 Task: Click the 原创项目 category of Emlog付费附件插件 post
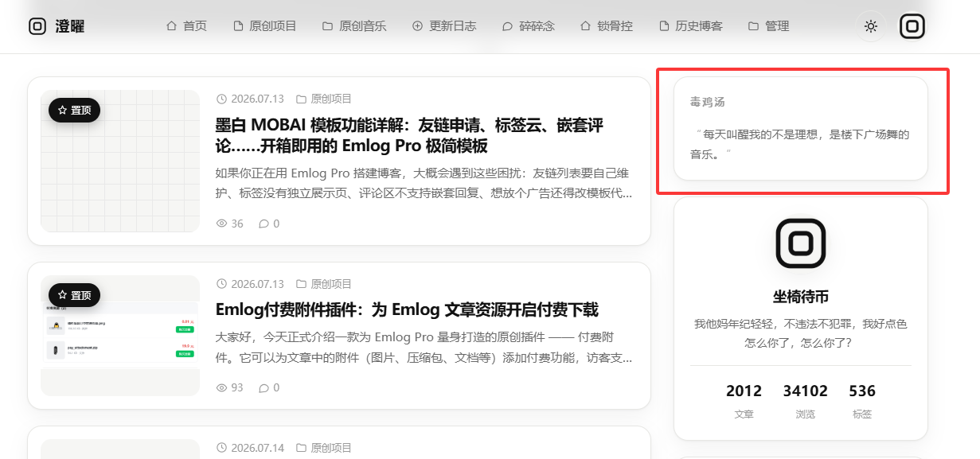331,284
